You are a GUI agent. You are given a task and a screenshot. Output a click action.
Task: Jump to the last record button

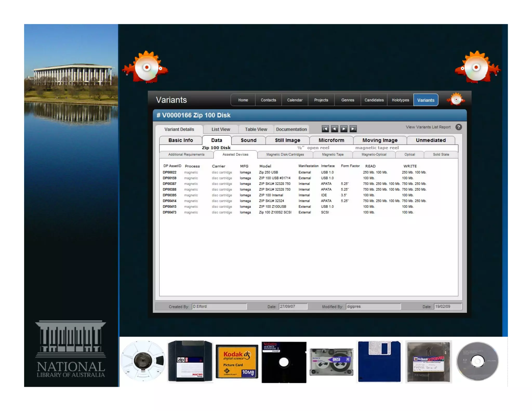pos(353,129)
